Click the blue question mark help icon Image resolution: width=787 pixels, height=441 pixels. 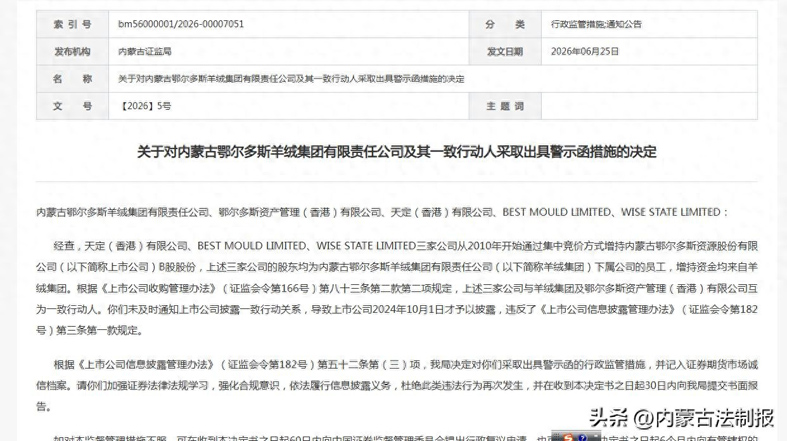582,437
